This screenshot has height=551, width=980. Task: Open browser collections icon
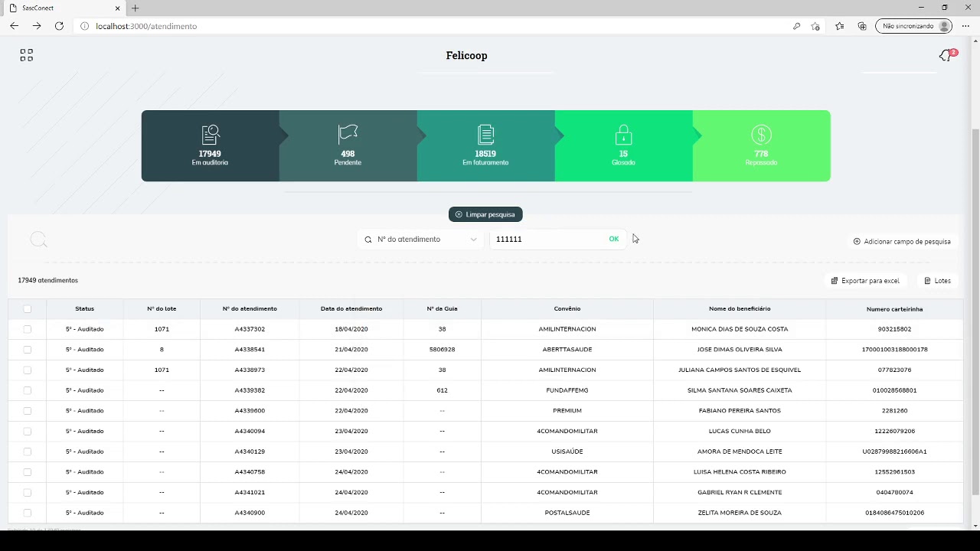(x=862, y=26)
